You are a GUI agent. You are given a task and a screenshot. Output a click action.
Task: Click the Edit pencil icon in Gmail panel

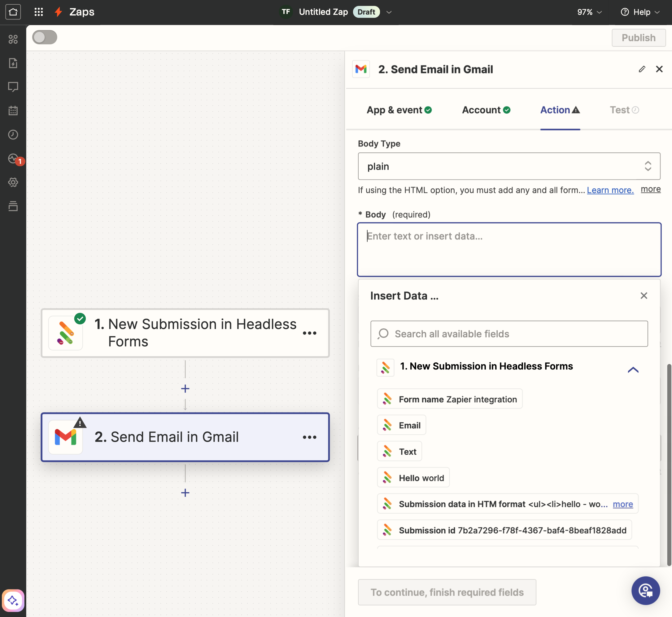click(x=642, y=68)
